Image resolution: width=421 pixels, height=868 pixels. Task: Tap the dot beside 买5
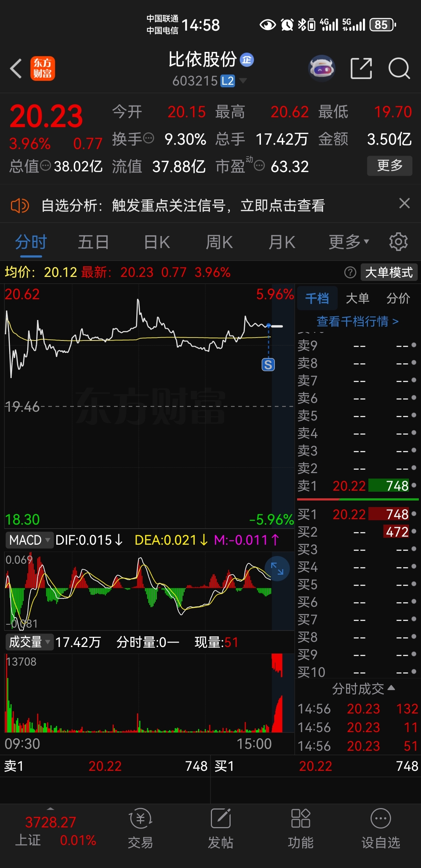pos(414,584)
